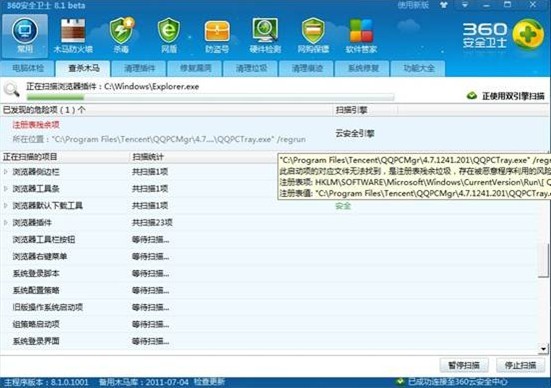The image size is (551, 388).
Task: Open the title bar main menu dropdown
Action: [465, 5]
